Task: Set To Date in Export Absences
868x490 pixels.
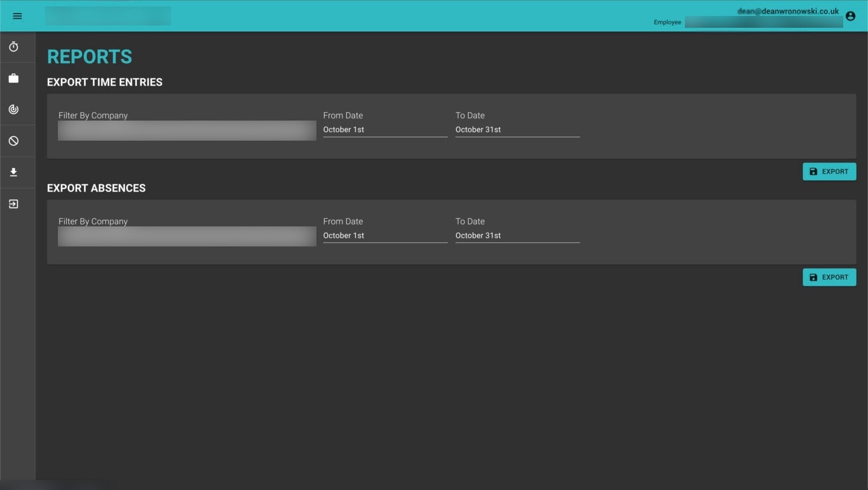Action: (x=517, y=235)
